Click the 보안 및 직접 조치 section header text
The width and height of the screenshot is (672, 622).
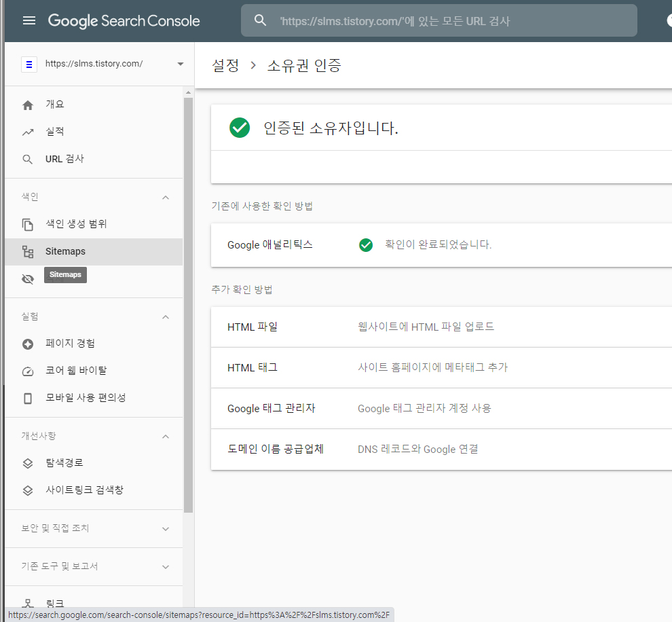tap(55, 528)
